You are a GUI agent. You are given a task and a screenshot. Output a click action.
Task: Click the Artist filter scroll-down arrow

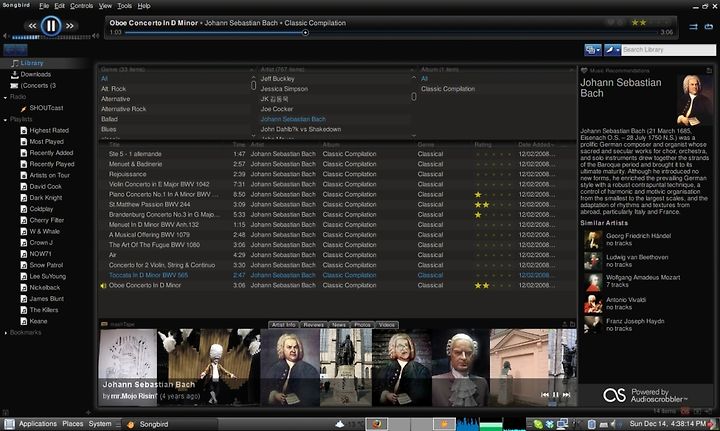point(414,136)
